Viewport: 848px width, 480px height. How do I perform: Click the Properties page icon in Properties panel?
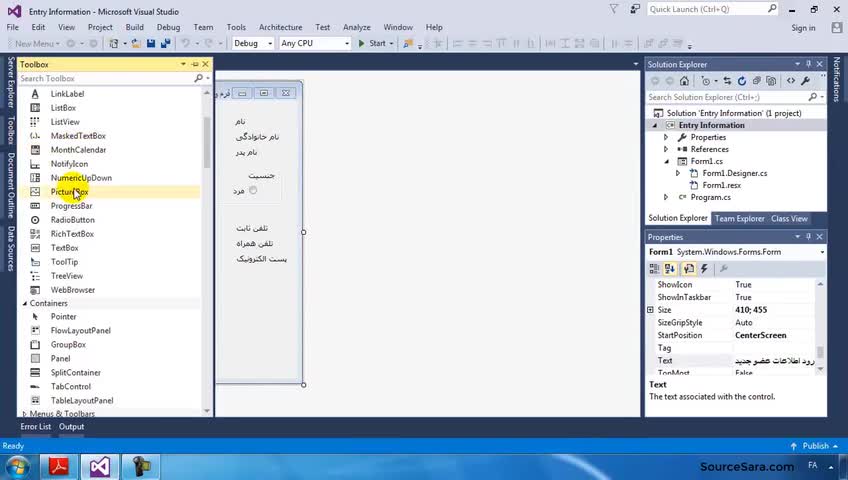point(688,269)
